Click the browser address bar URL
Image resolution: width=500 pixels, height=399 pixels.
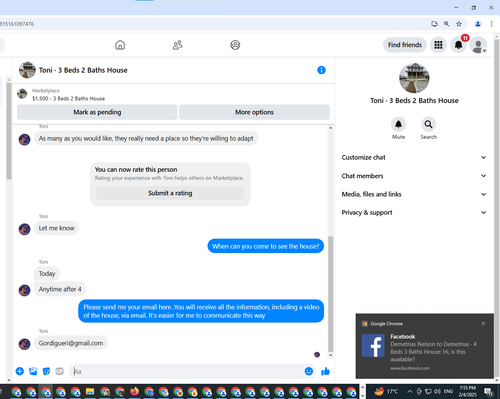17,24
